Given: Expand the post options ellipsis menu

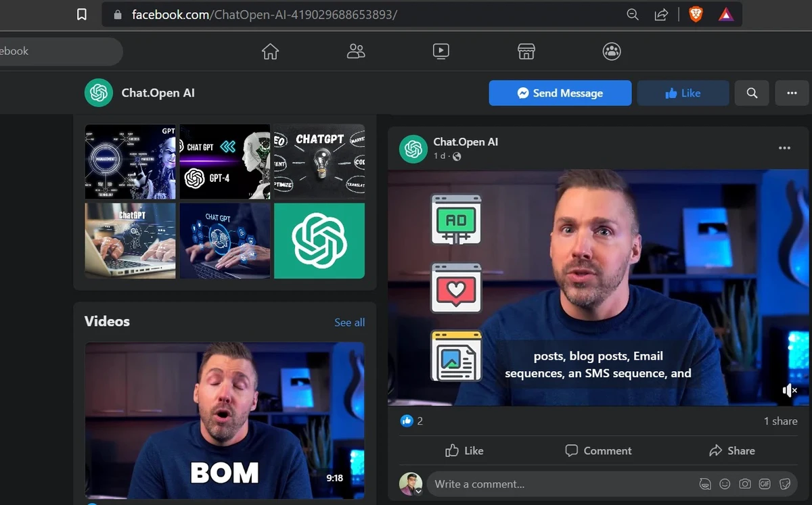Looking at the screenshot, I should [x=784, y=148].
